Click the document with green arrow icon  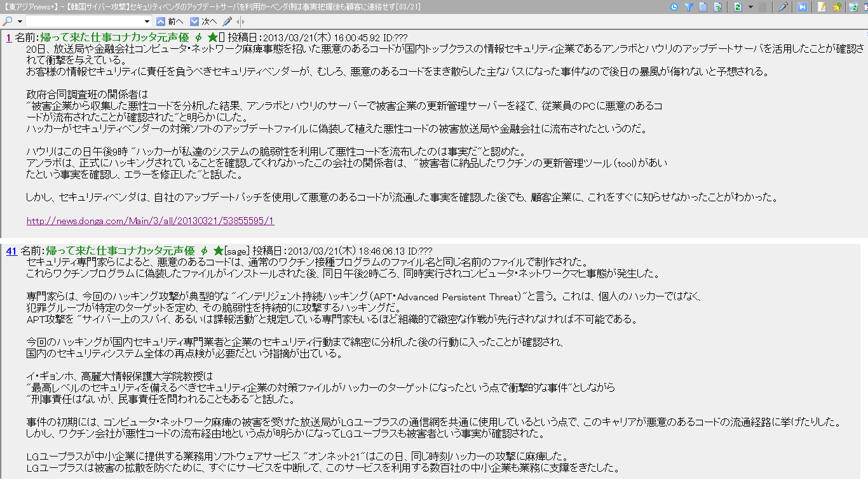click(x=717, y=7)
